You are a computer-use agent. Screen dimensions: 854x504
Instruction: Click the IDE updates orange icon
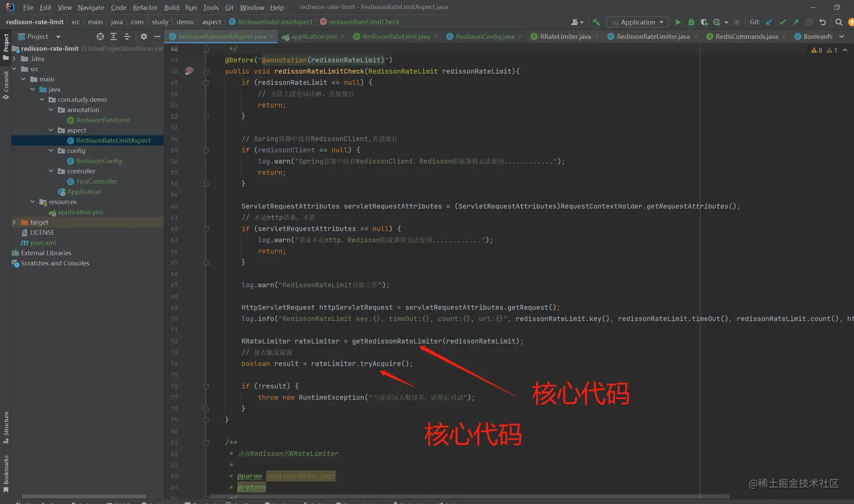pyautogui.click(x=851, y=22)
